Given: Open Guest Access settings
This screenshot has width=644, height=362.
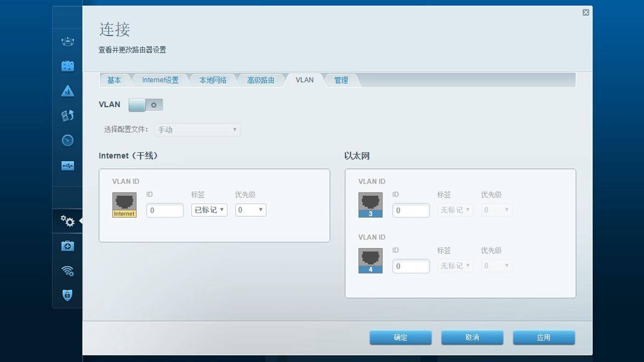Looking at the screenshot, I should (x=67, y=65).
